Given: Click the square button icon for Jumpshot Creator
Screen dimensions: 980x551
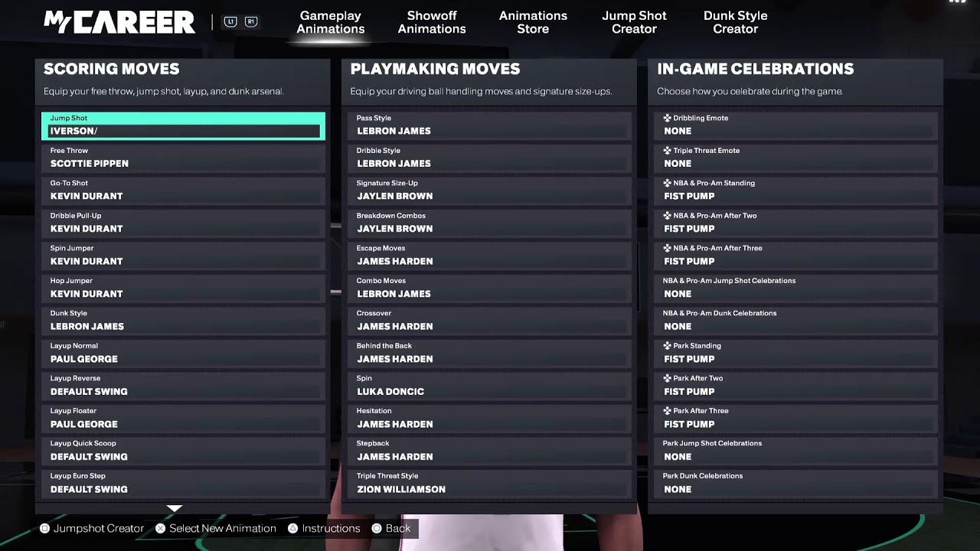Looking at the screenshot, I should (44, 528).
